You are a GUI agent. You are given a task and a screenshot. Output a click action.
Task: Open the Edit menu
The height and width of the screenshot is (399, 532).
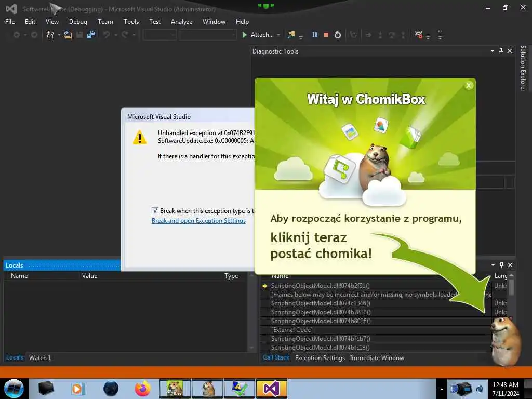tap(30, 22)
